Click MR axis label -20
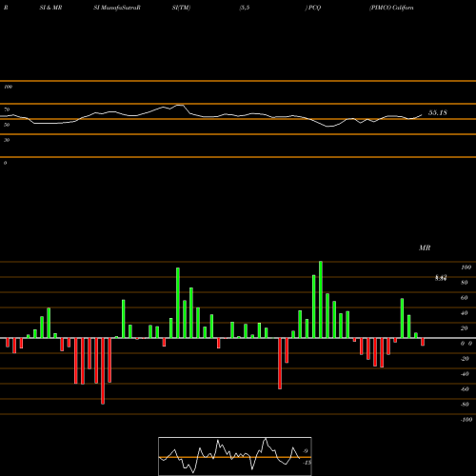 [465, 359]
